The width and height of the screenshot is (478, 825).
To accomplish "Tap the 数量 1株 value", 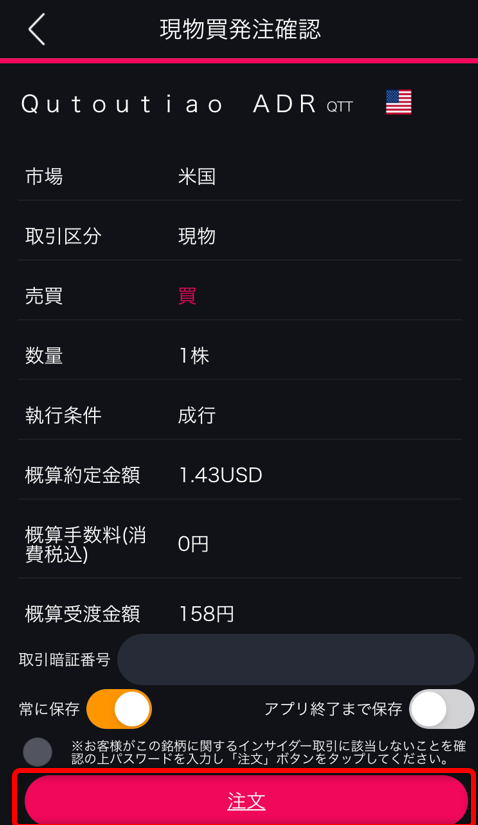I will click(x=194, y=356).
